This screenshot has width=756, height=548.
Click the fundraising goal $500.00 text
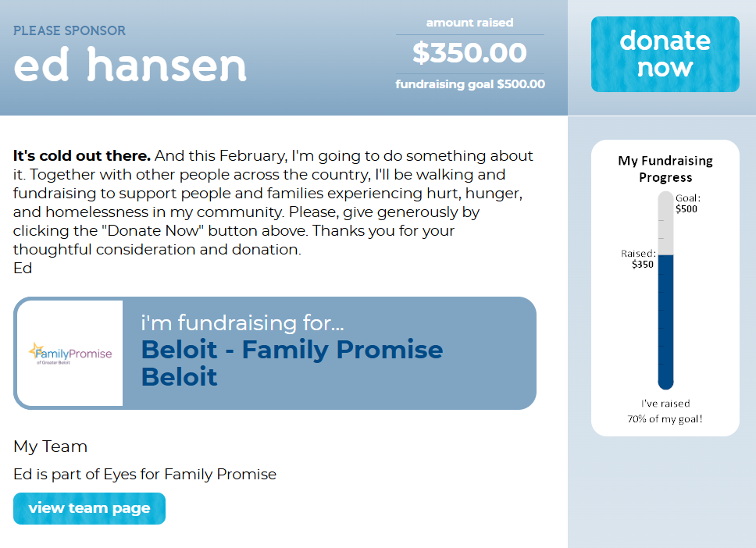tap(469, 84)
